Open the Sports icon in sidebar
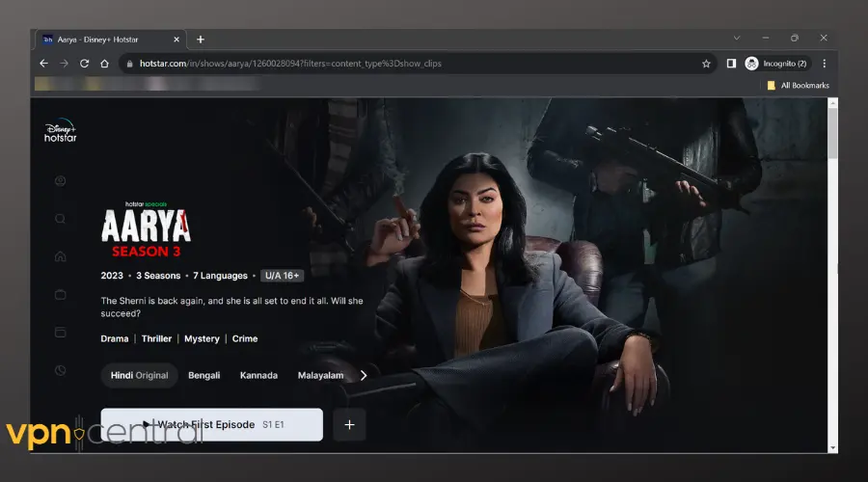 coord(61,370)
